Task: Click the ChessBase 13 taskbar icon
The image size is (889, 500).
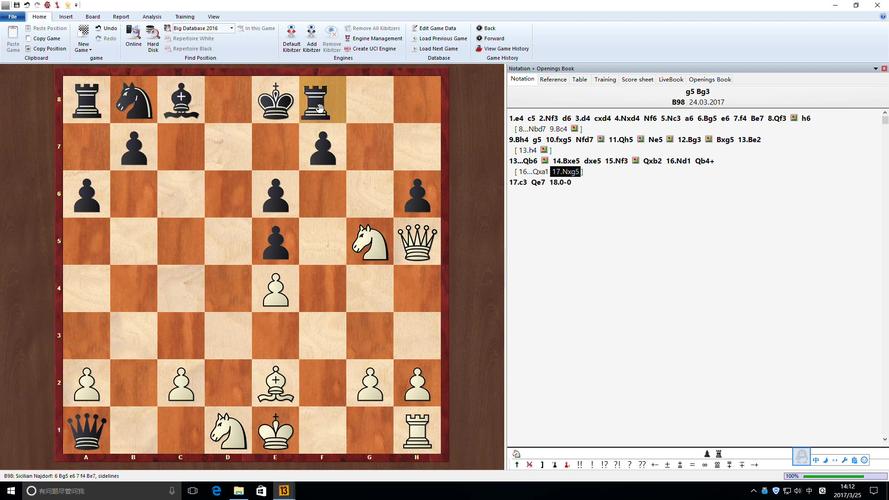Action: pos(283,490)
